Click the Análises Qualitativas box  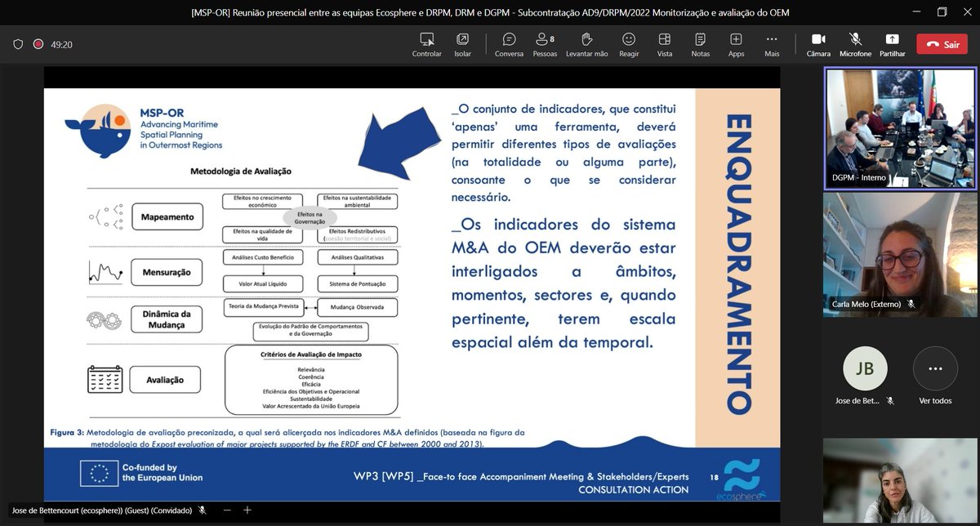[x=358, y=257]
